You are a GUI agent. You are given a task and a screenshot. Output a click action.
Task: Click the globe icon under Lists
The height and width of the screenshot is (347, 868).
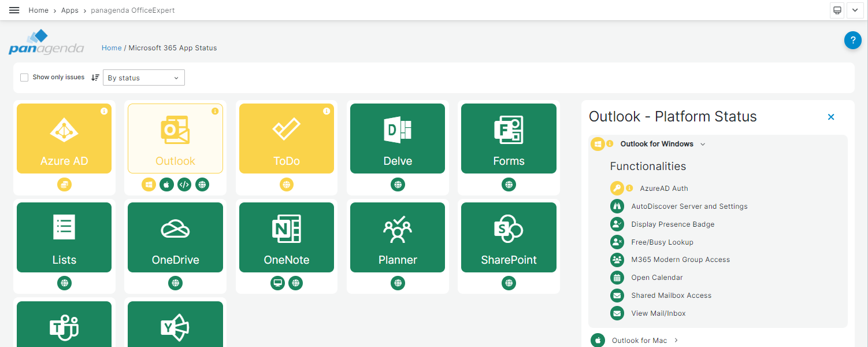click(64, 283)
